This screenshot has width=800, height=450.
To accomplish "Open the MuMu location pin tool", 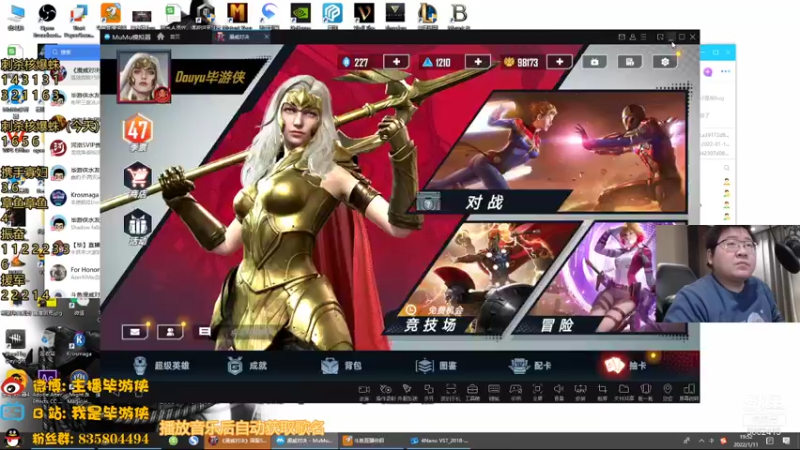I will pos(667,392).
